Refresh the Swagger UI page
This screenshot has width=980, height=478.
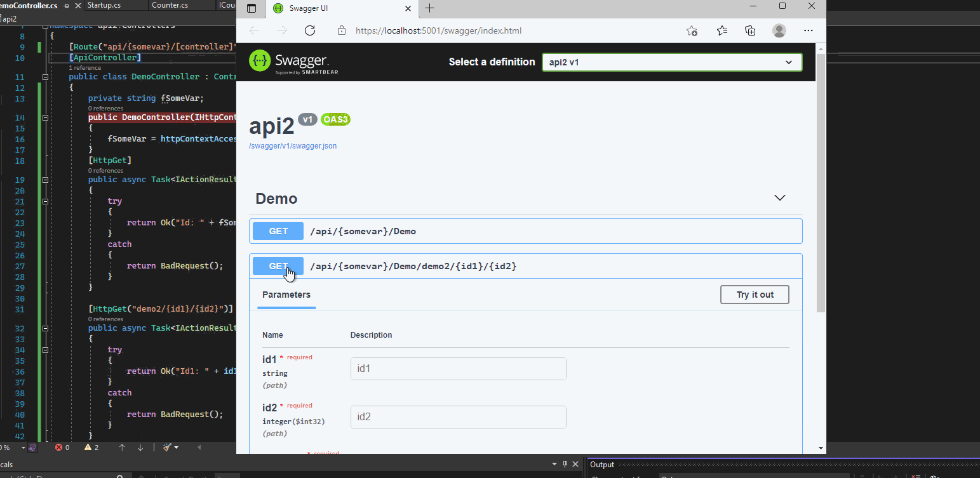[x=310, y=30]
